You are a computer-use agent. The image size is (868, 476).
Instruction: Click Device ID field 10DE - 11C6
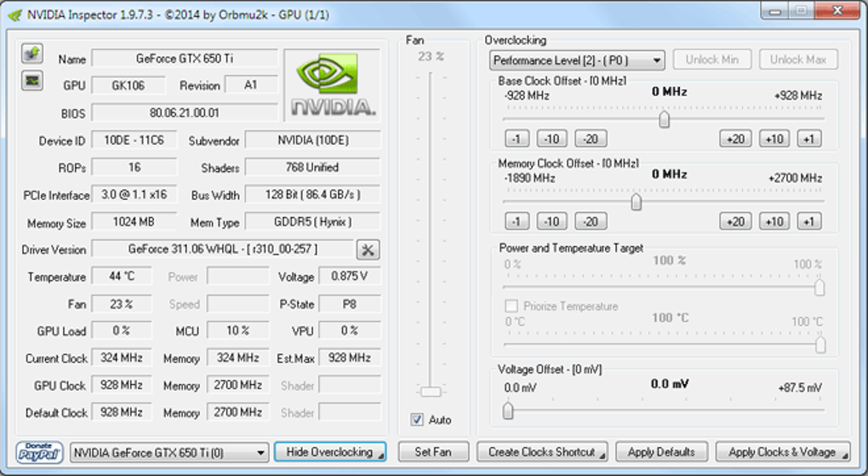click(x=134, y=141)
